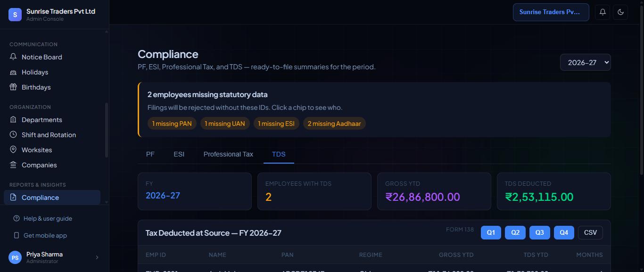This screenshot has width=644, height=272.
Task: Click the 1 missing ESI chip
Action: point(276,124)
